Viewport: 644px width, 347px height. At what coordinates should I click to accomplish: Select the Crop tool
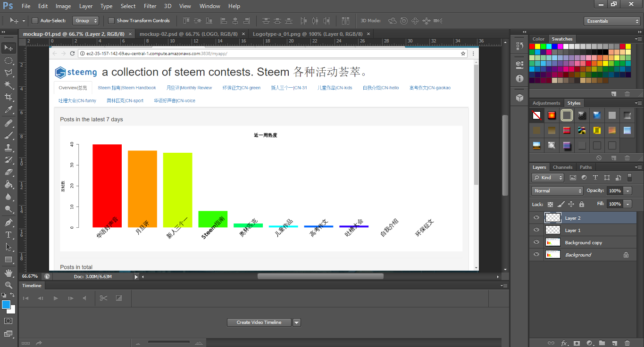(8, 97)
